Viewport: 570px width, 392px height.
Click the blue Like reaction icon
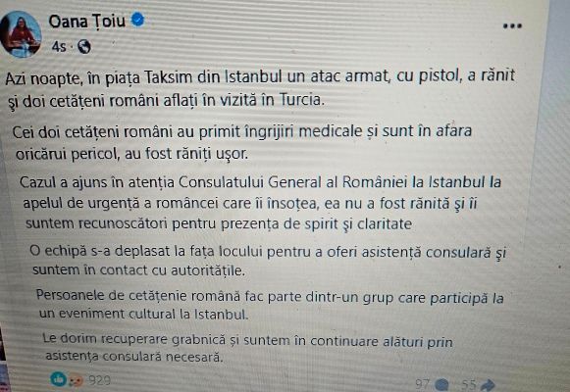click(59, 379)
